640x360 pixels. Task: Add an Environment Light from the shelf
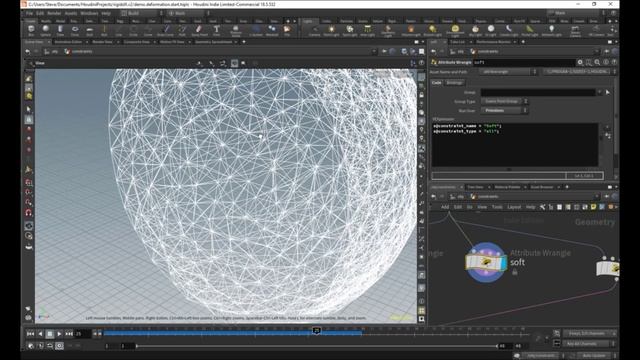455,30
